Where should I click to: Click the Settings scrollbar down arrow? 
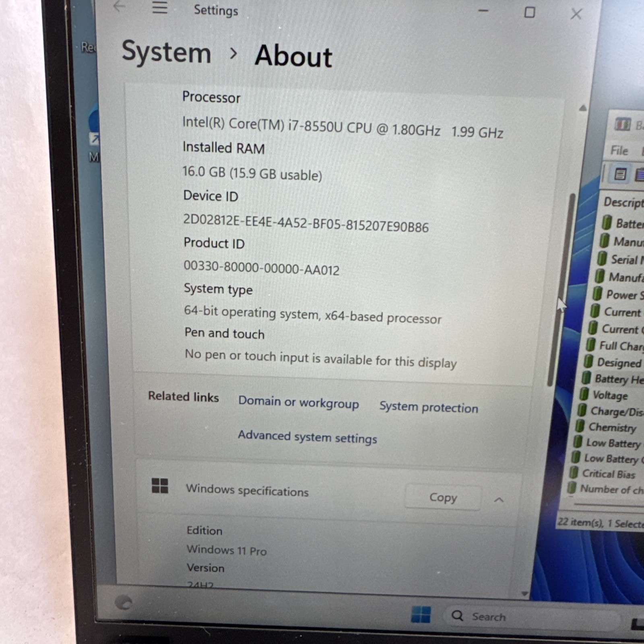point(524,593)
